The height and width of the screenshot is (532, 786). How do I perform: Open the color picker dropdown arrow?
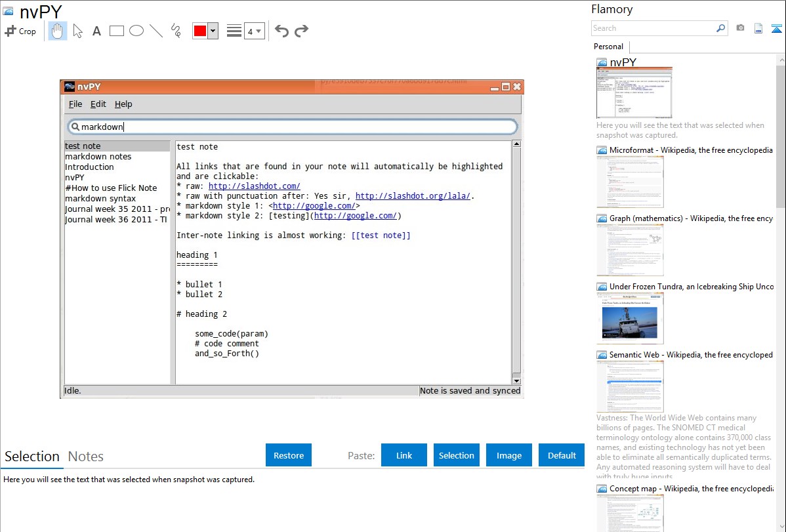213,31
